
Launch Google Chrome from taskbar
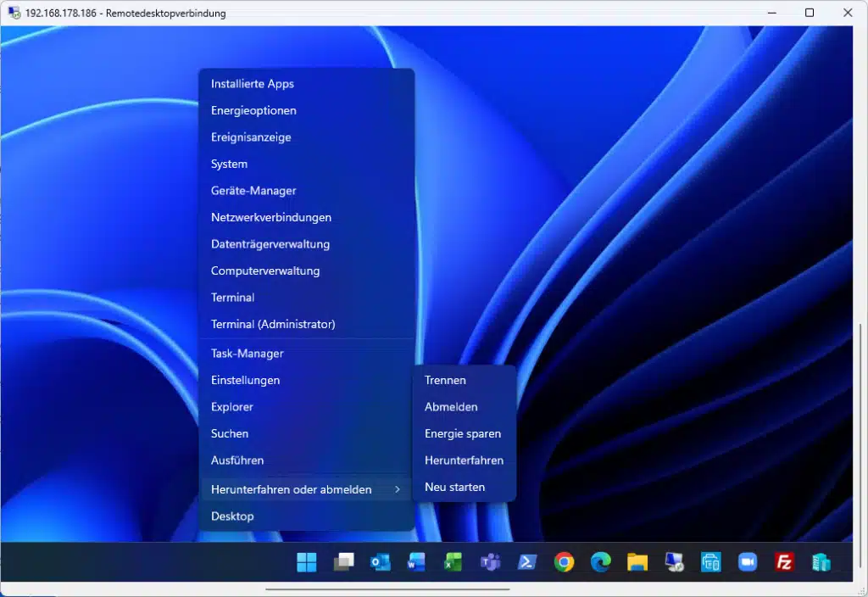click(564, 562)
